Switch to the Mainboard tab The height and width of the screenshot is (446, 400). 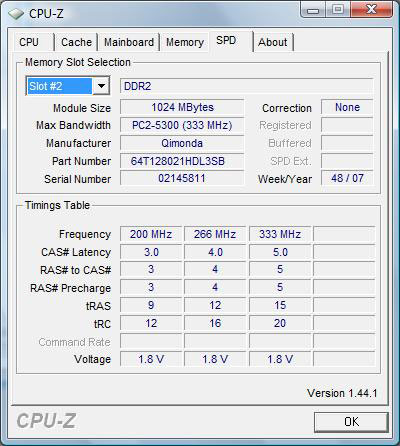[129, 42]
